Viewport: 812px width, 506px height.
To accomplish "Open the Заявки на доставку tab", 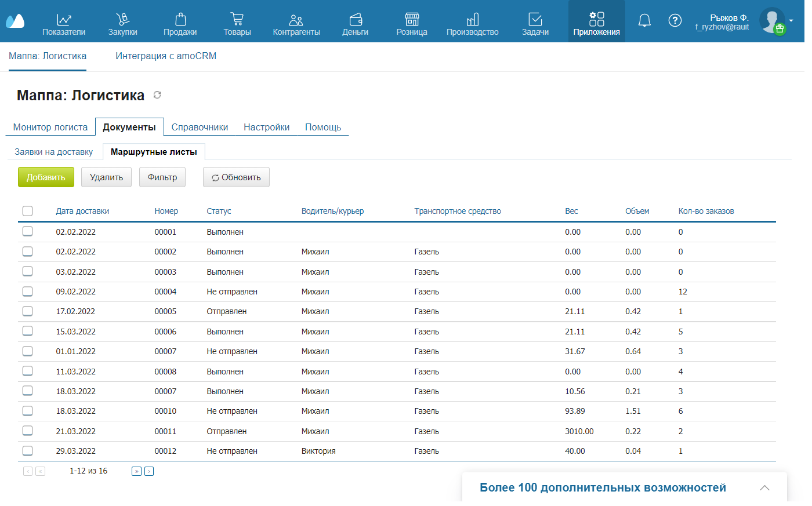I will 53,152.
